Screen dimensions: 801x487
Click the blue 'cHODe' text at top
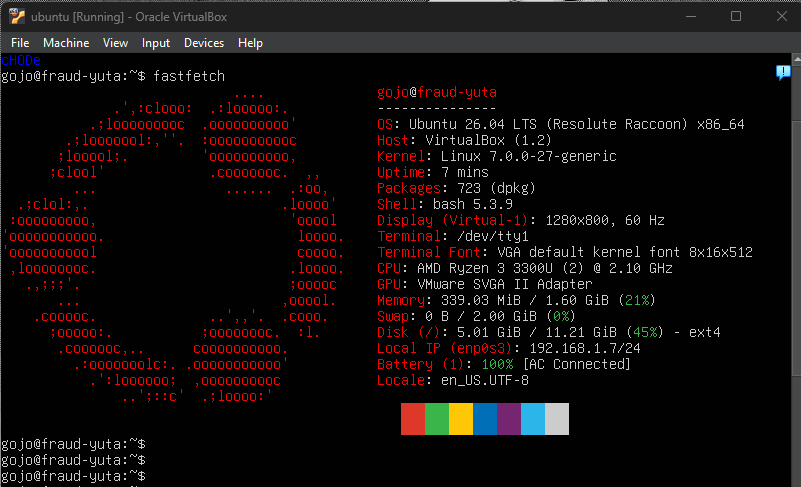[x=21, y=60]
